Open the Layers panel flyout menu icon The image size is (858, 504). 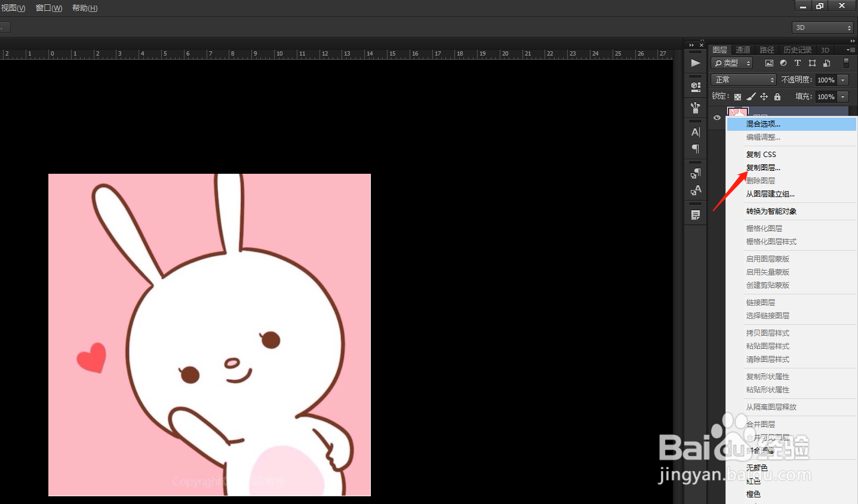[851, 50]
